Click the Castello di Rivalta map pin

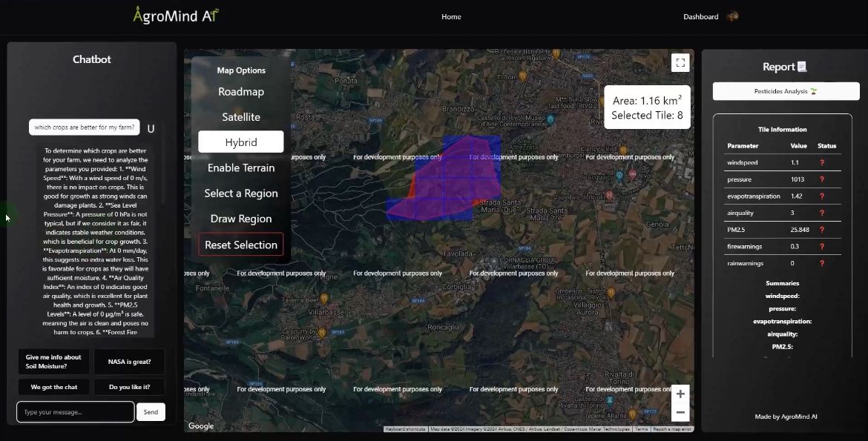tap(610, 401)
